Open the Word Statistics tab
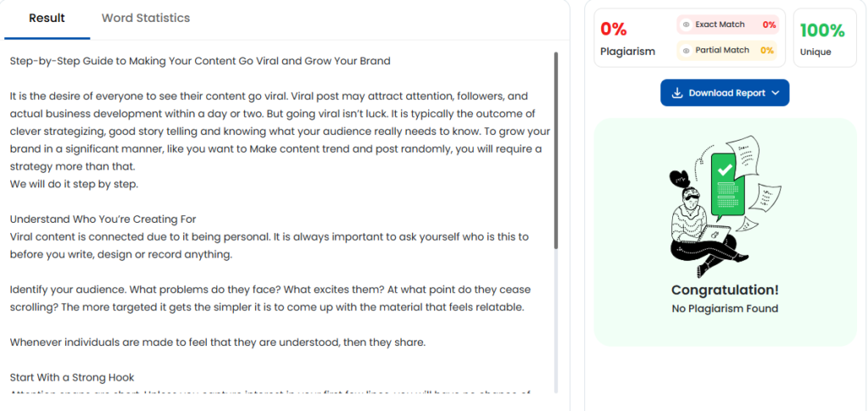This screenshot has width=868, height=411. coord(146,18)
